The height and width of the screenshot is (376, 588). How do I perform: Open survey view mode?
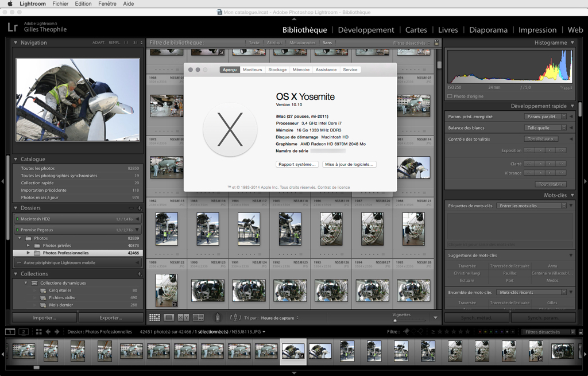click(198, 317)
